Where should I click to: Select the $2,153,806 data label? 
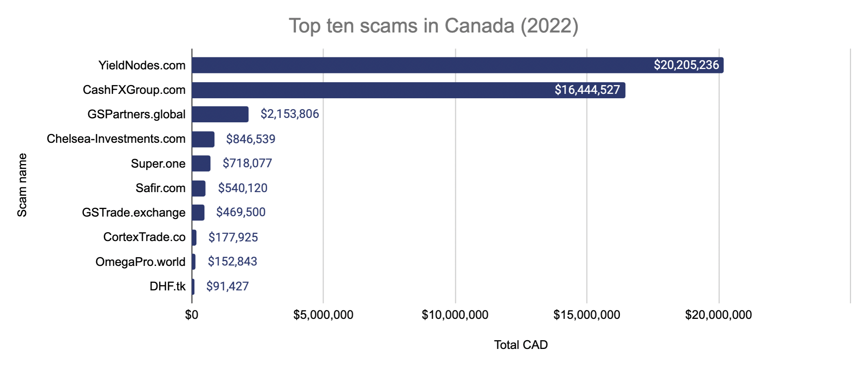point(290,114)
